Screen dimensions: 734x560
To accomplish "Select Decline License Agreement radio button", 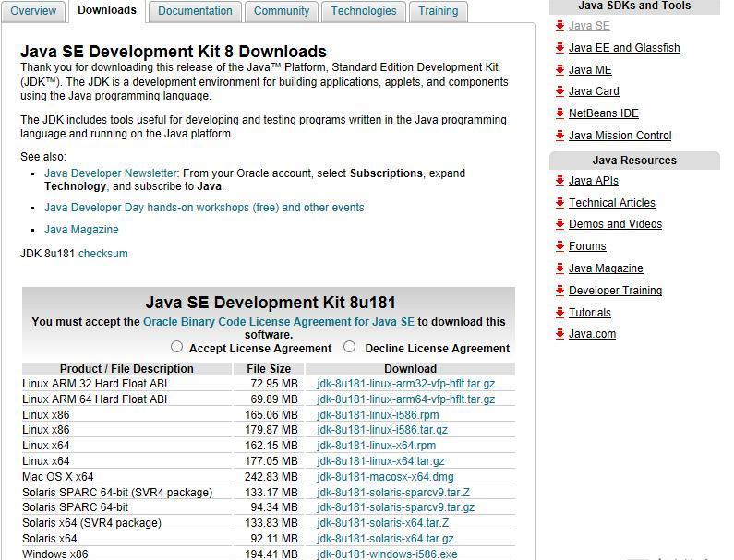I will 349,347.
